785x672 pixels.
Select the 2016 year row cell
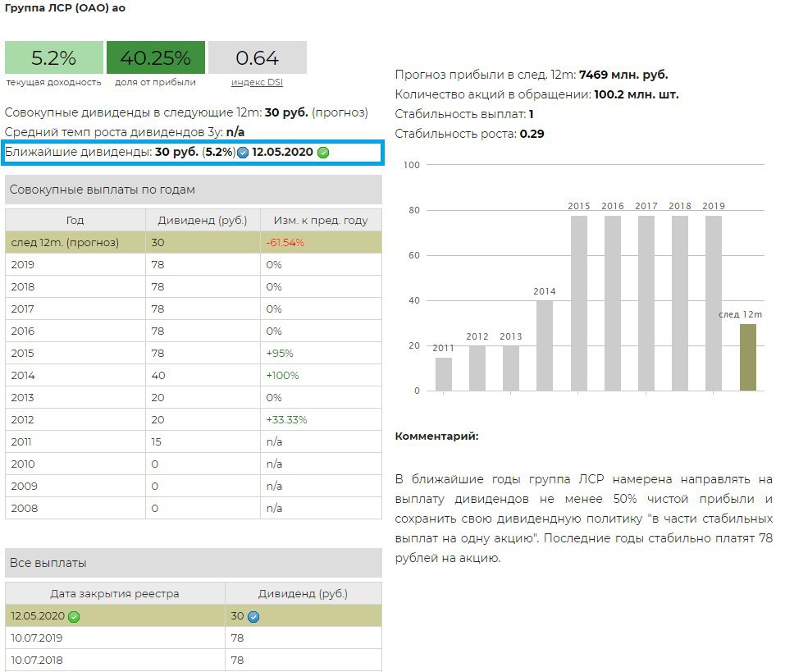[x=75, y=331]
